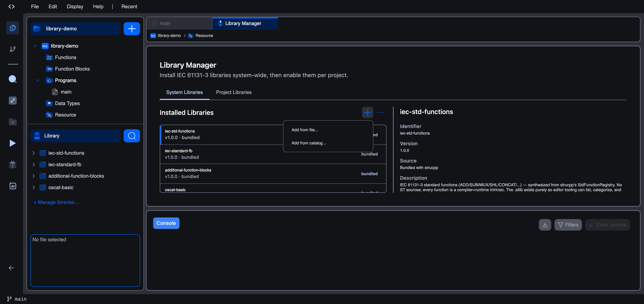
Task: Click library-demo in breadcrumb path
Action: point(169,36)
